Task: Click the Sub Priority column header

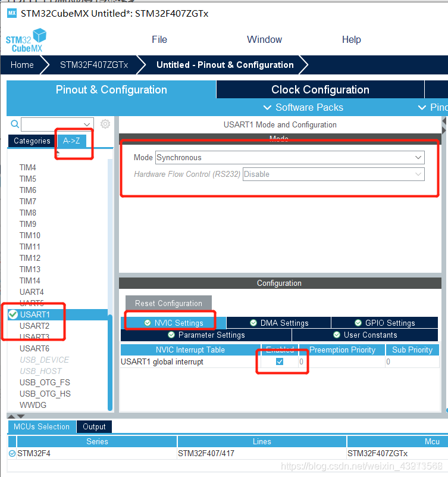Action: point(412,350)
